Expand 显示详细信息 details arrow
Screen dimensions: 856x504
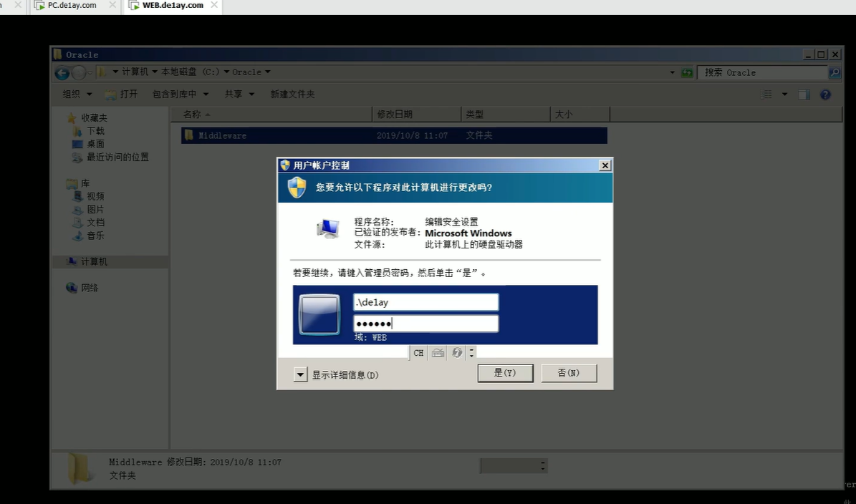coord(301,374)
